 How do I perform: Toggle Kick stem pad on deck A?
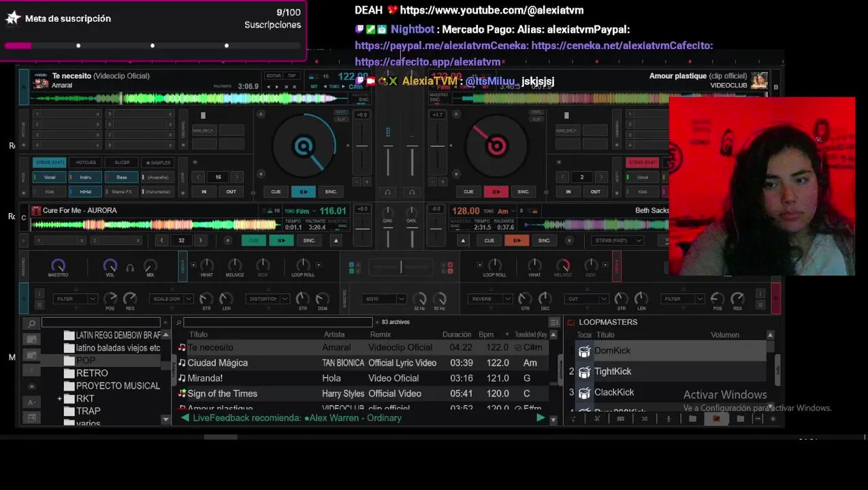point(50,192)
